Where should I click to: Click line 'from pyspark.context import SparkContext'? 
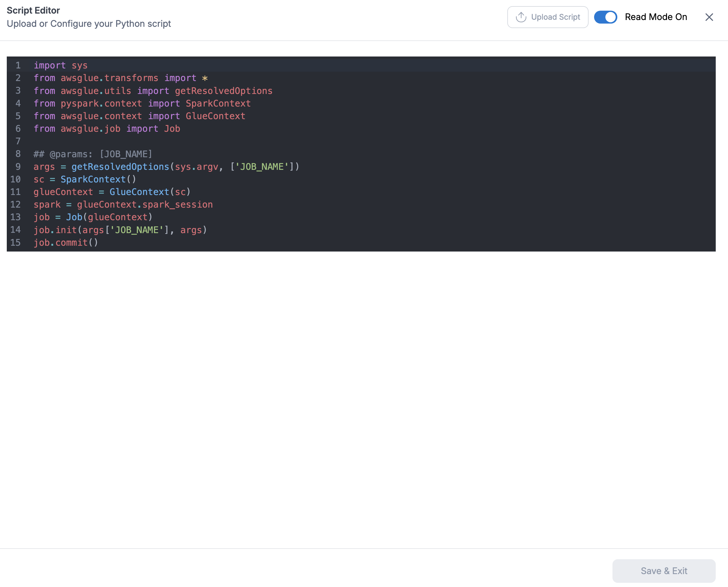pyautogui.click(x=142, y=103)
